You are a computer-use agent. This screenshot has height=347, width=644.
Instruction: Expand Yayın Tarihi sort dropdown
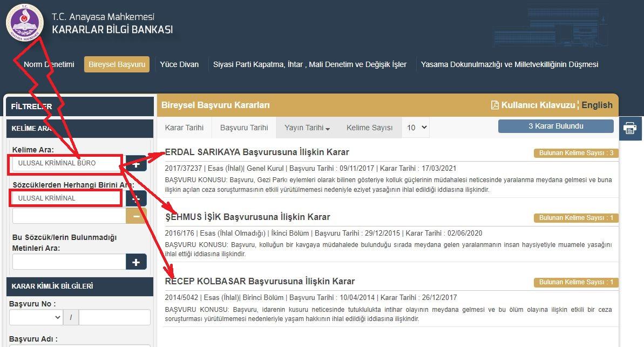[307, 128]
